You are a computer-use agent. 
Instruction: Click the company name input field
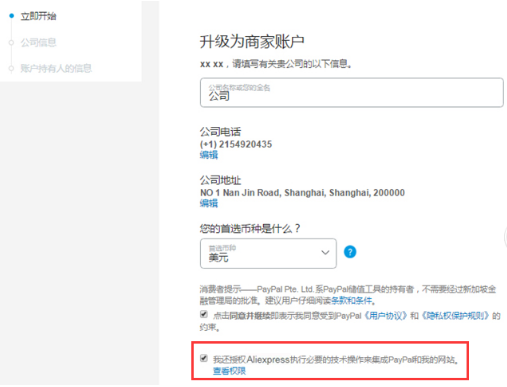pyautogui.click(x=352, y=92)
